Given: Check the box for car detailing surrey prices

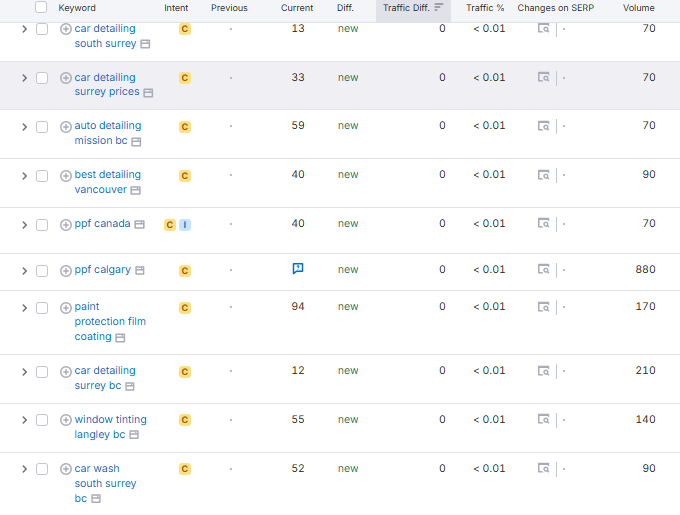Looking at the screenshot, I should 42,78.
